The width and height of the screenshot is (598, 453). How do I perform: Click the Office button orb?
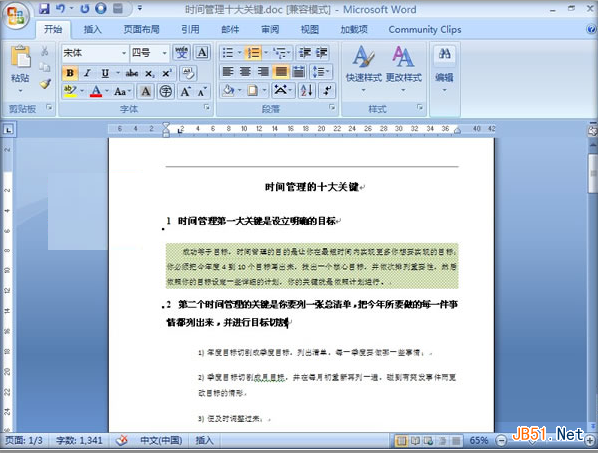pyautogui.click(x=16, y=16)
